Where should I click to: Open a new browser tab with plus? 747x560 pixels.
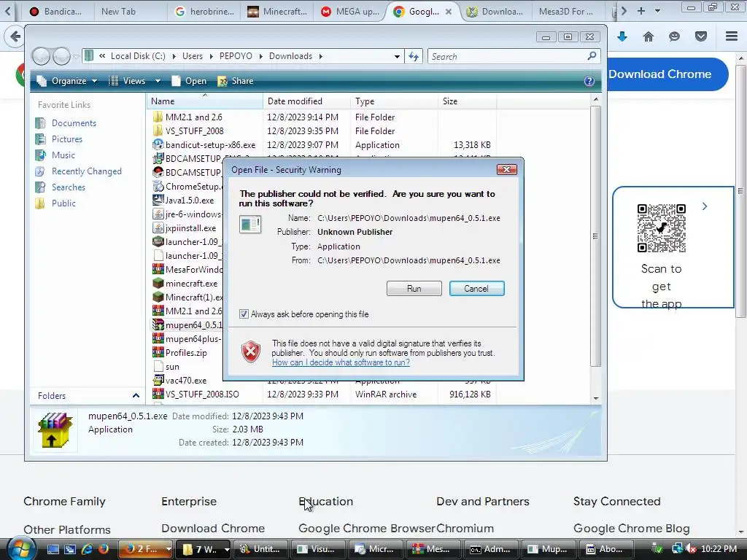(x=640, y=11)
